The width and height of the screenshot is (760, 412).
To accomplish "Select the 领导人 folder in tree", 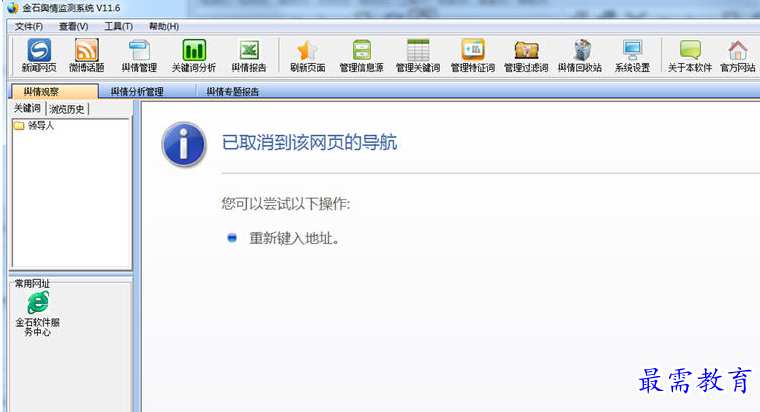I will point(34,126).
